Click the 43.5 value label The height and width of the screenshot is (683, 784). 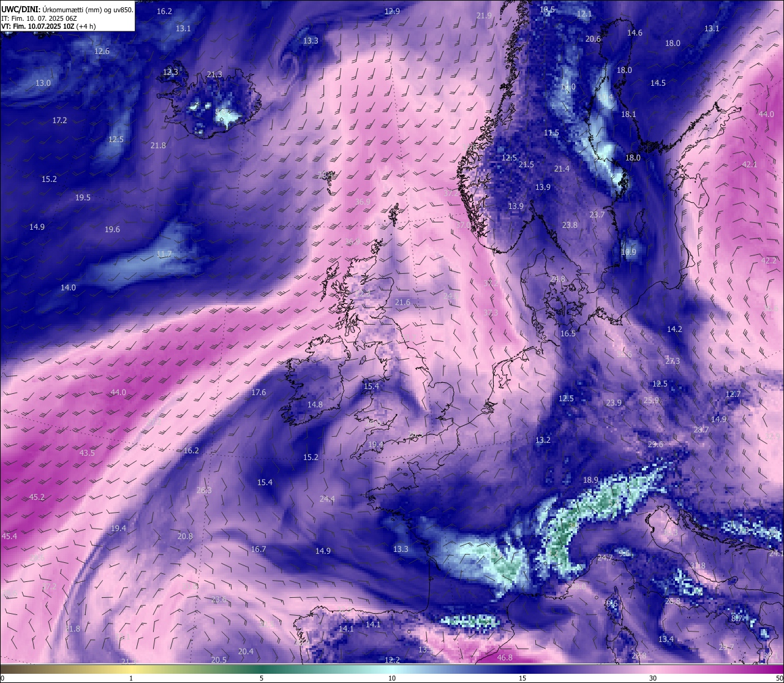(x=87, y=453)
